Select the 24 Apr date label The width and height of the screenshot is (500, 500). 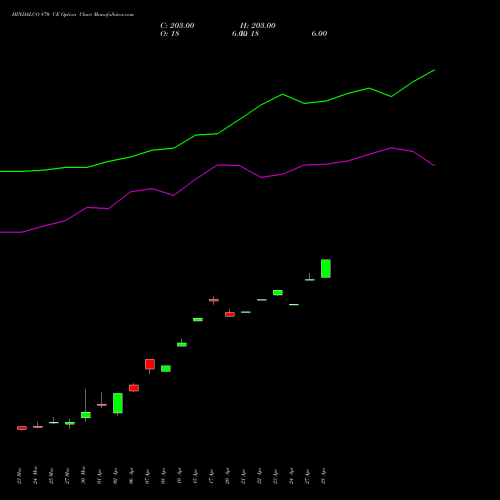point(292,477)
